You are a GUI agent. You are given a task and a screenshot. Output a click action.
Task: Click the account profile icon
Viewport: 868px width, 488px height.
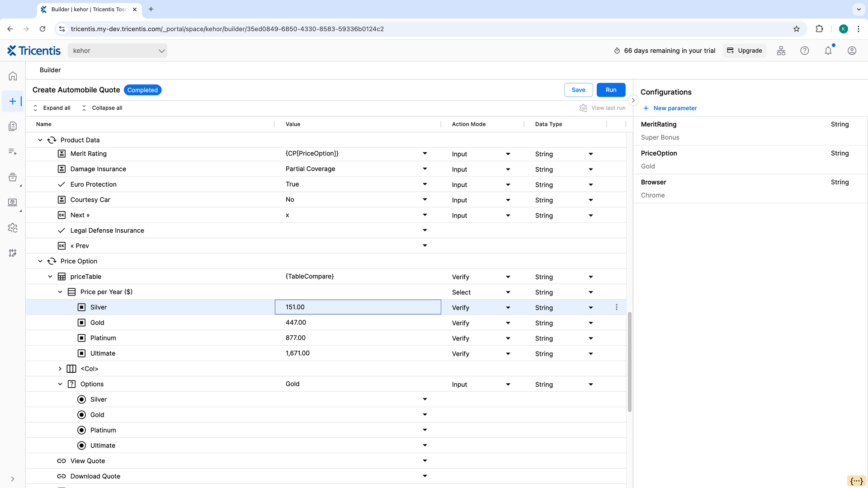coord(852,51)
